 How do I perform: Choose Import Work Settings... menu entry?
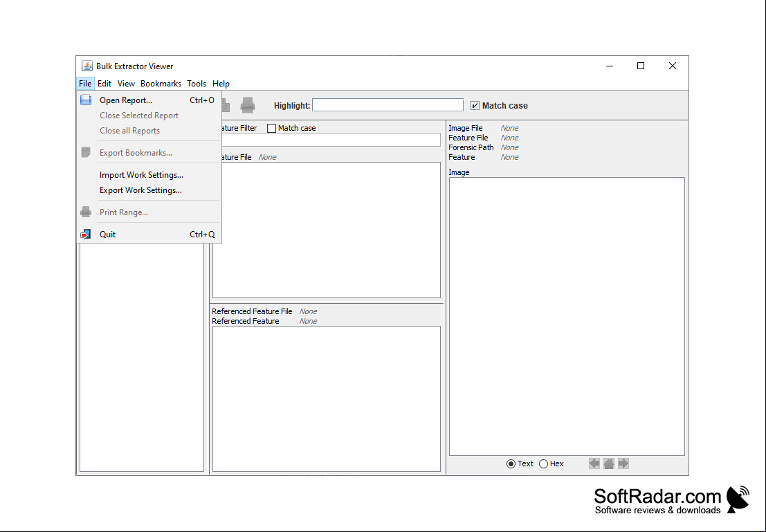tap(149, 175)
